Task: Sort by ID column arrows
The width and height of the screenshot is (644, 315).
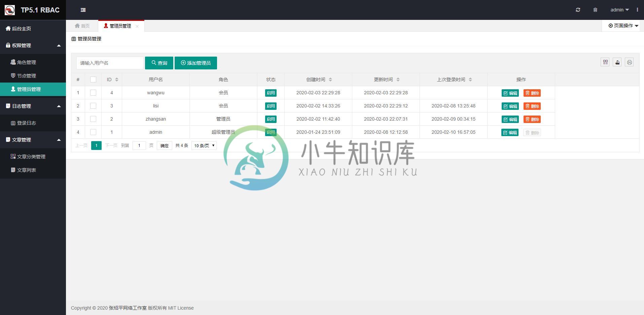Action: coord(117,80)
